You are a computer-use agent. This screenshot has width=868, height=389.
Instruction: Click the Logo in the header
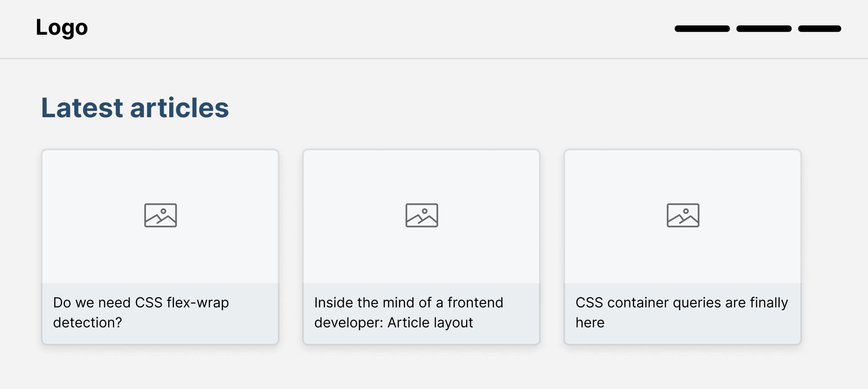pyautogui.click(x=62, y=28)
